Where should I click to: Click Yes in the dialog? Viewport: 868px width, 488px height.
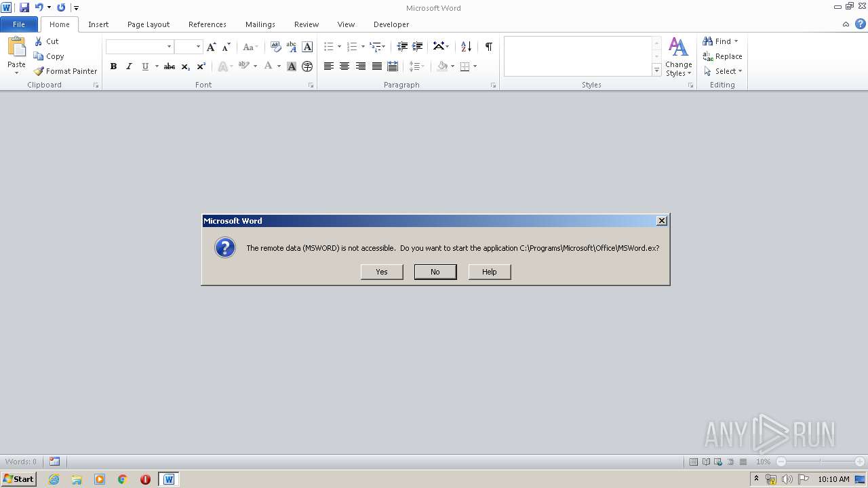[x=382, y=272]
